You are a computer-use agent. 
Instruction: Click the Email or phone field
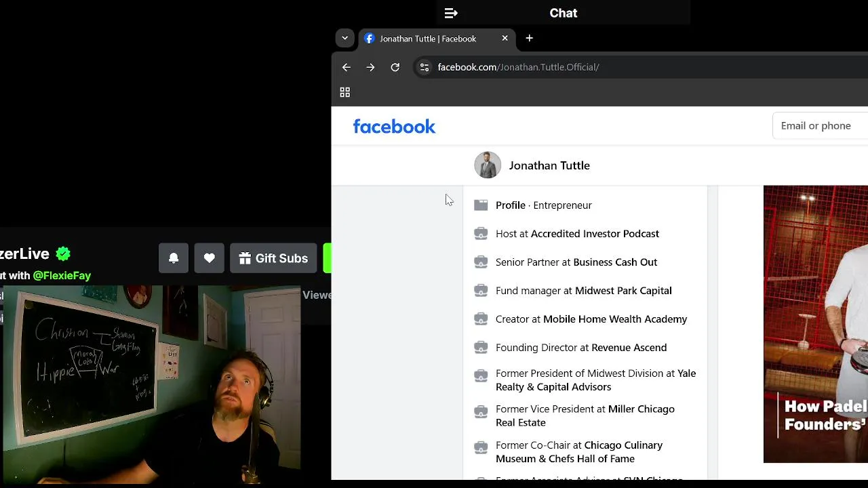tap(821, 126)
